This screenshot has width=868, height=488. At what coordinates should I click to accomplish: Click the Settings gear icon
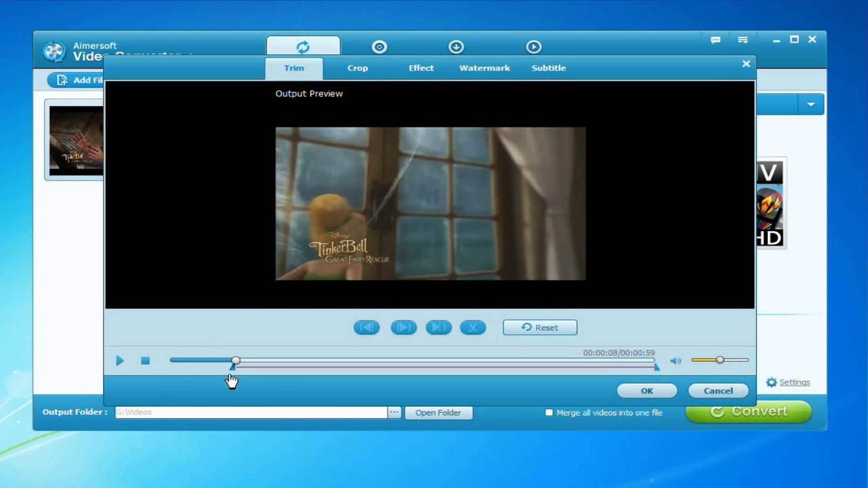pos(772,382)
